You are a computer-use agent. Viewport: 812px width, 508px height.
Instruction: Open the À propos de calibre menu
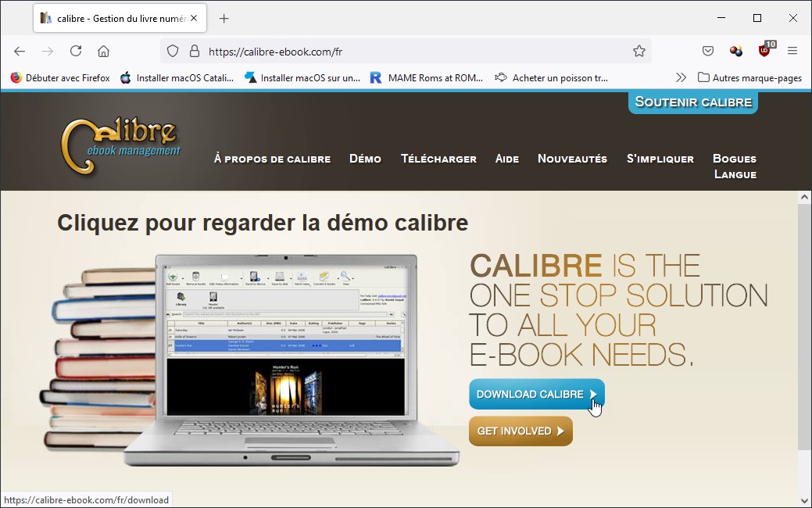tap(273, 159)
